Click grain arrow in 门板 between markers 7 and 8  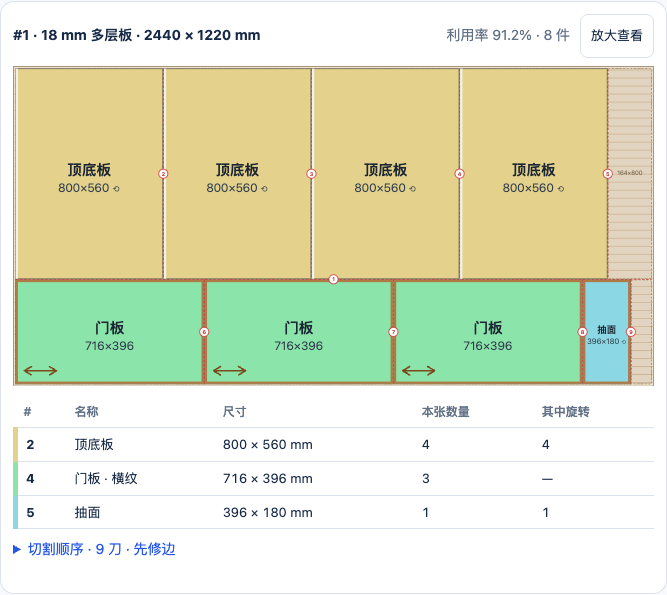coord(419,371)
